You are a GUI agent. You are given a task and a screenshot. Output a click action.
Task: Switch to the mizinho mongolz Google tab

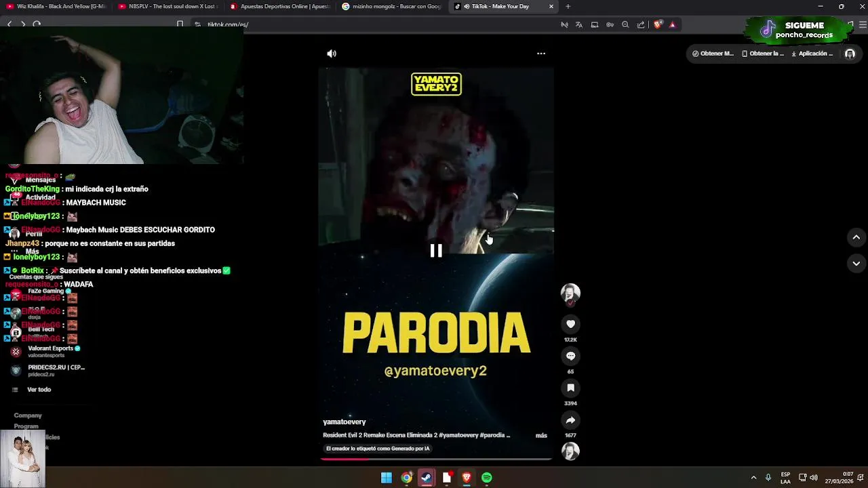coord(391,6)
